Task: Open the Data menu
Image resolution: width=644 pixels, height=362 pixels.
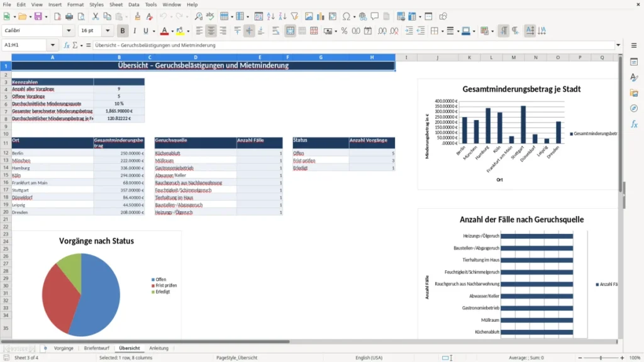Action: click(x=133, y=4)
